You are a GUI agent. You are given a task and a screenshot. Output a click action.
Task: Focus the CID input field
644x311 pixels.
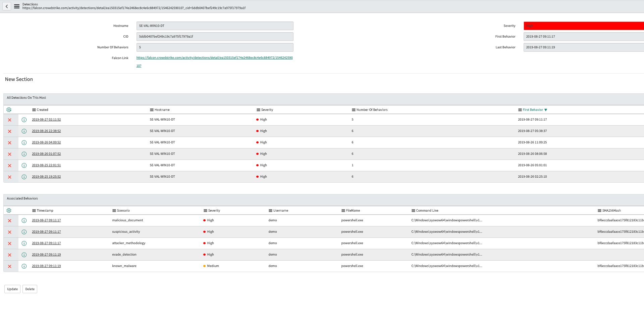[x=215, y=37]
